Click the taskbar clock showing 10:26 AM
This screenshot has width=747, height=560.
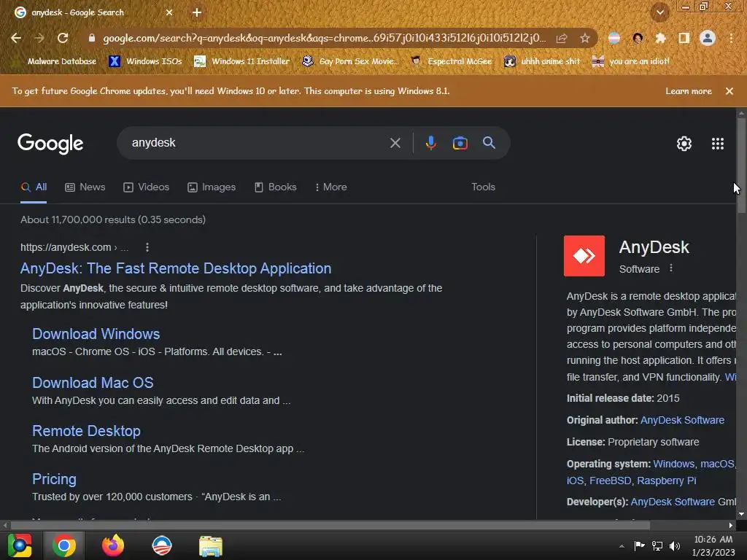pos(713,545)
